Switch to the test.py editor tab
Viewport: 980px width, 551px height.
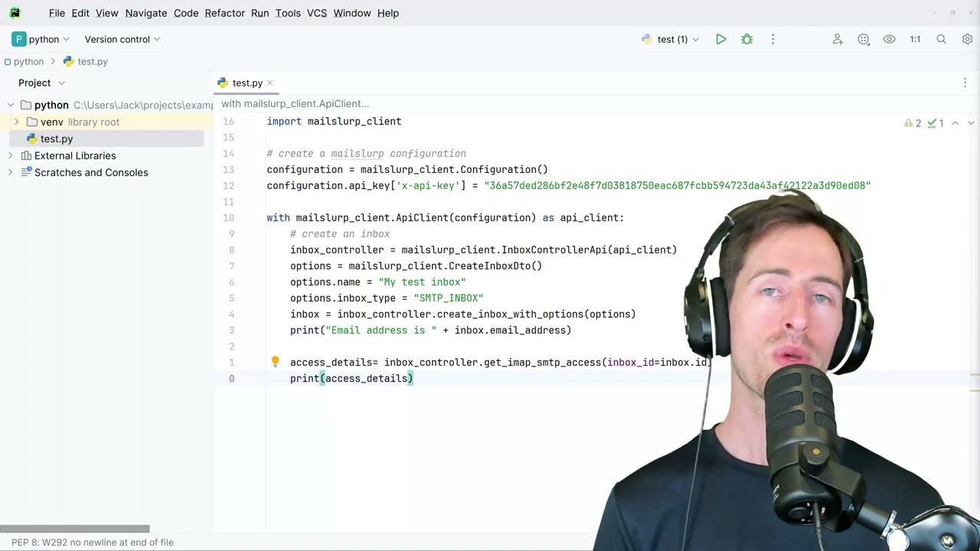tap(247, 83)
